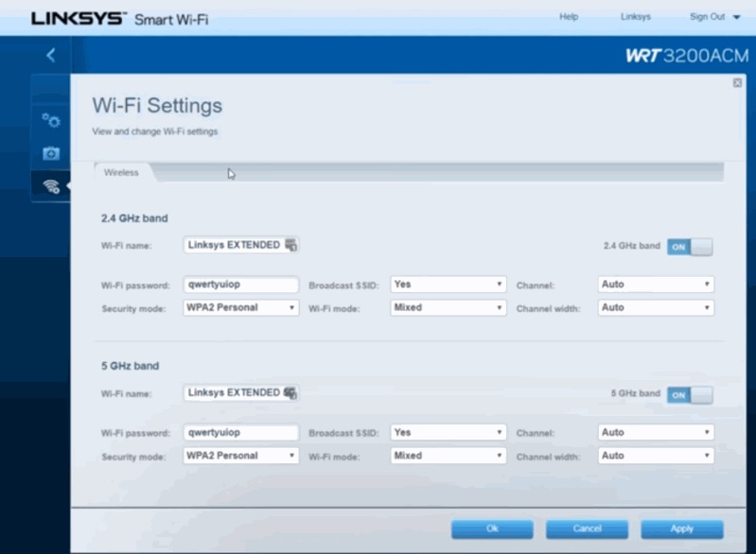This screenshot has height=554, width=756.
Task: Click the Apply button
Action: pyautogui.click(x=682, y=528)
